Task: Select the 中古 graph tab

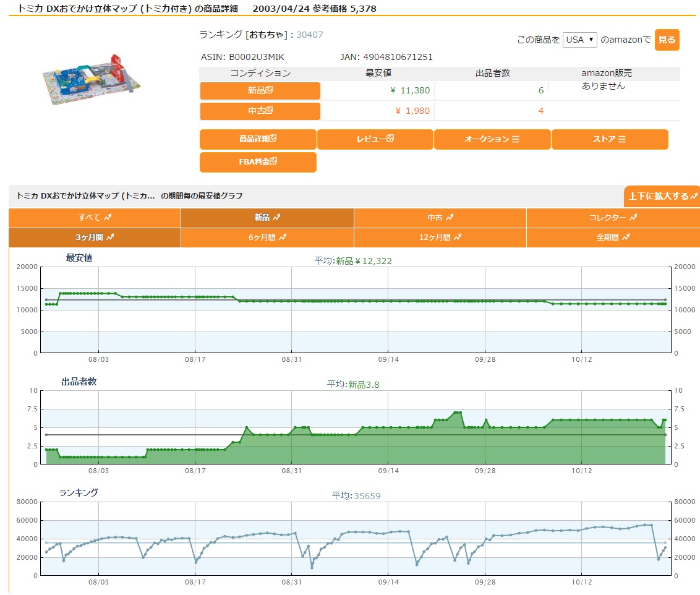Action: click(440, 217)
